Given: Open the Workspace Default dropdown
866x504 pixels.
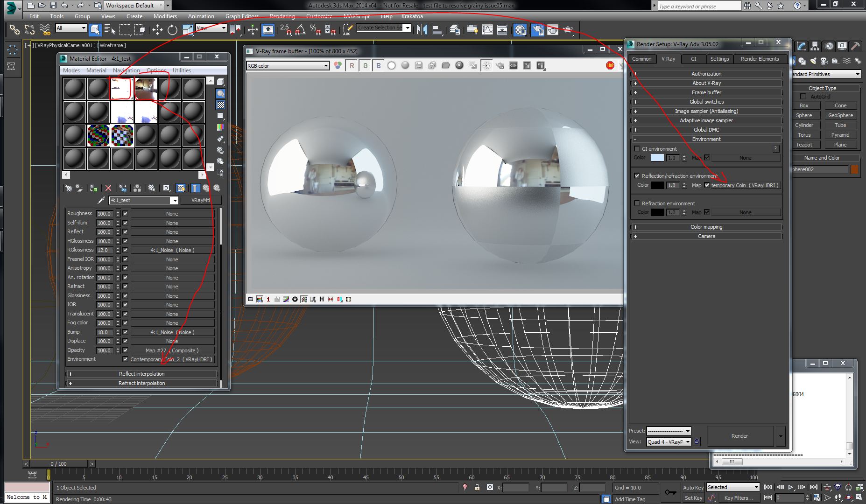Looking at the screenshot, I should pos(134,6).
